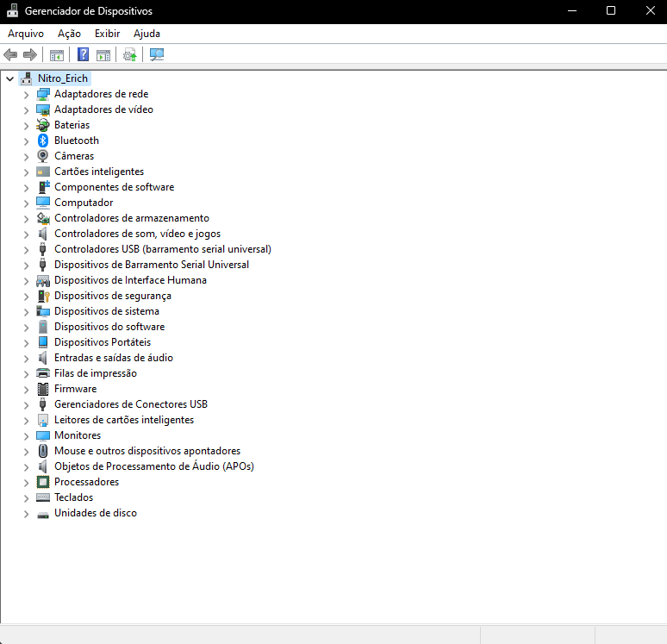Expand Dispositivos de sistema chevron
The height and width of the screenshot is (644, 667).
(27, 312)
